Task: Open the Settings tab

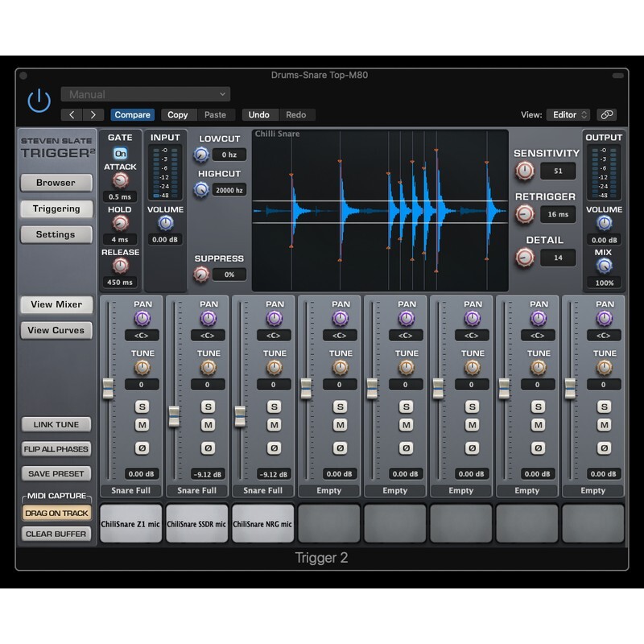Action: [x=56, y=234]
